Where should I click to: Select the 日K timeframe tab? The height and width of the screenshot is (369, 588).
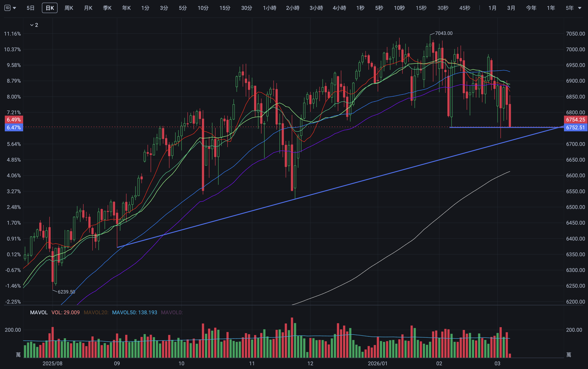pos(50,8)
